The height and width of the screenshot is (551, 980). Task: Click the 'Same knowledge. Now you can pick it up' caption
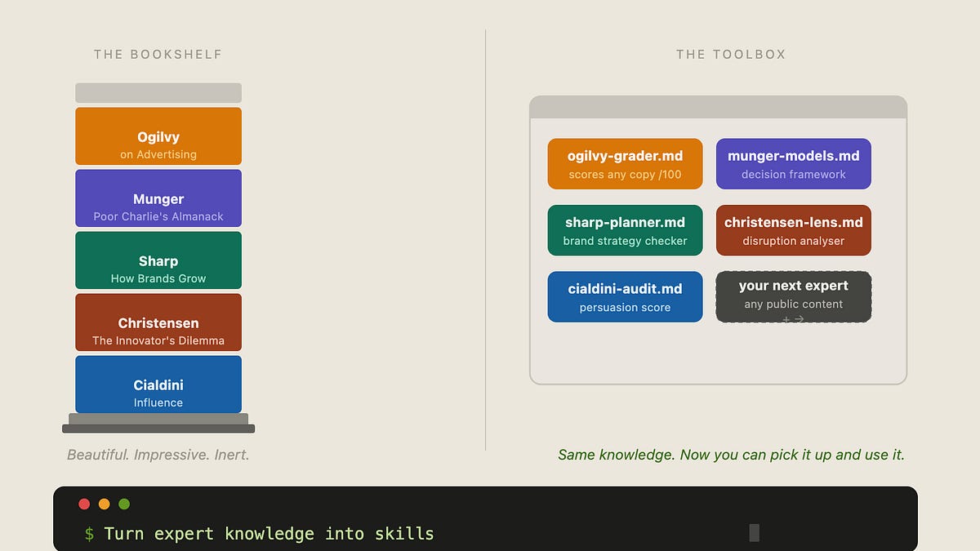(x=731, y=455)
